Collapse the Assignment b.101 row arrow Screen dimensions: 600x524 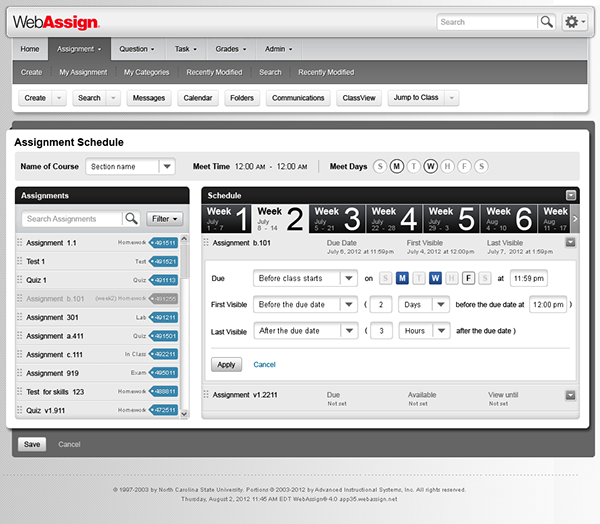tap(570, 242)
